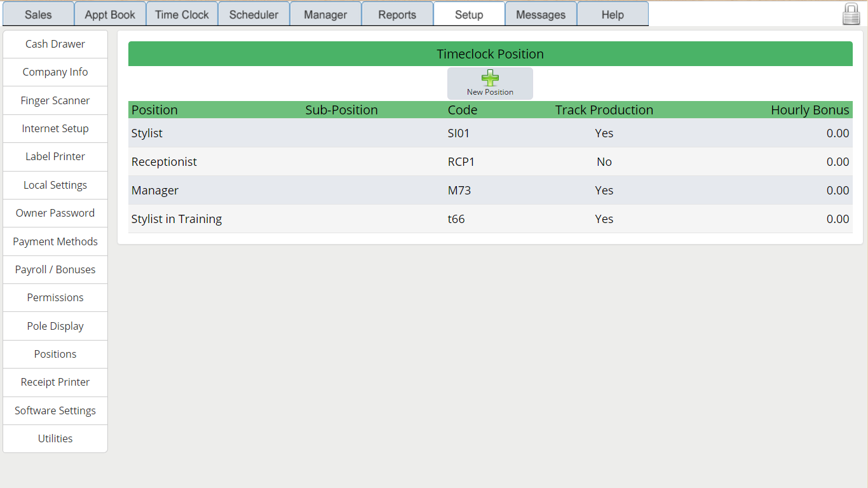868x488 pixels.
Task: Click Yes in the M73 Manager row
Action: 604,190
